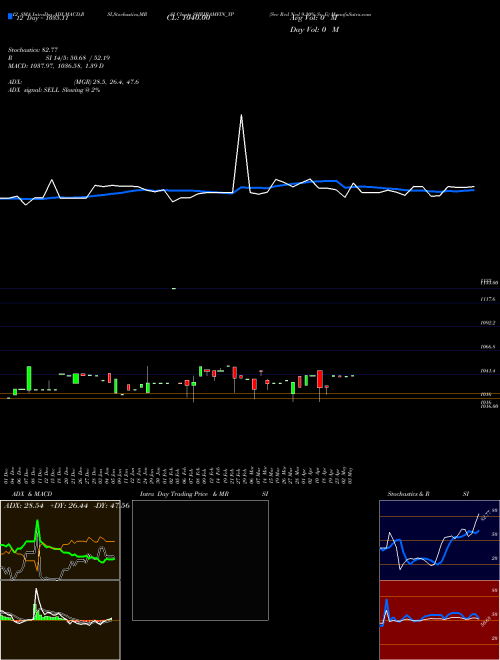Click the '(MGR) 28.5, 26.4, 47.6' values
Screen dimensions: 500x660
pos(106,82)
